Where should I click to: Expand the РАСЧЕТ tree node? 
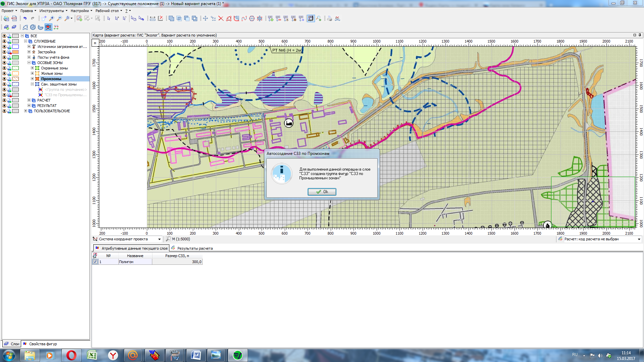pos(29,100)
